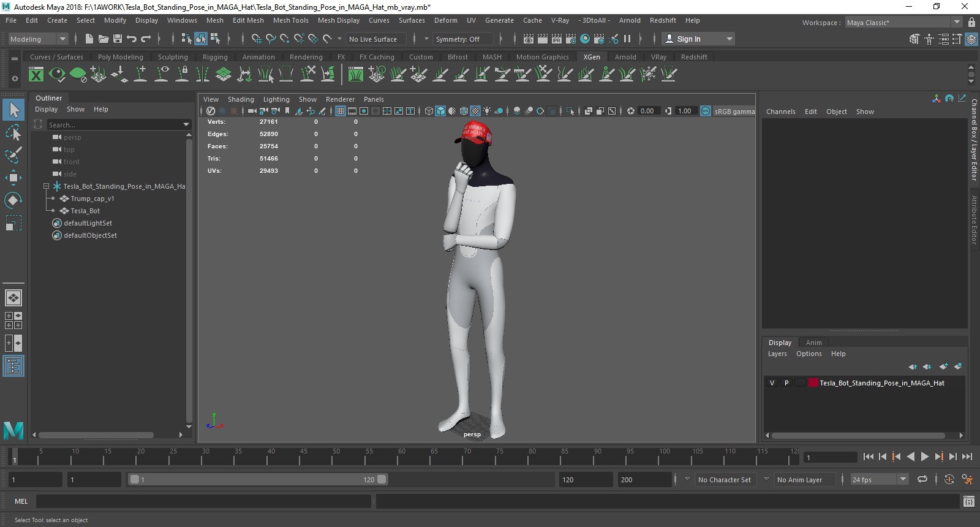Click the Play forwards button
This screenshot has width=980, height=527.
pyautogui.click(x=925, y=457)
